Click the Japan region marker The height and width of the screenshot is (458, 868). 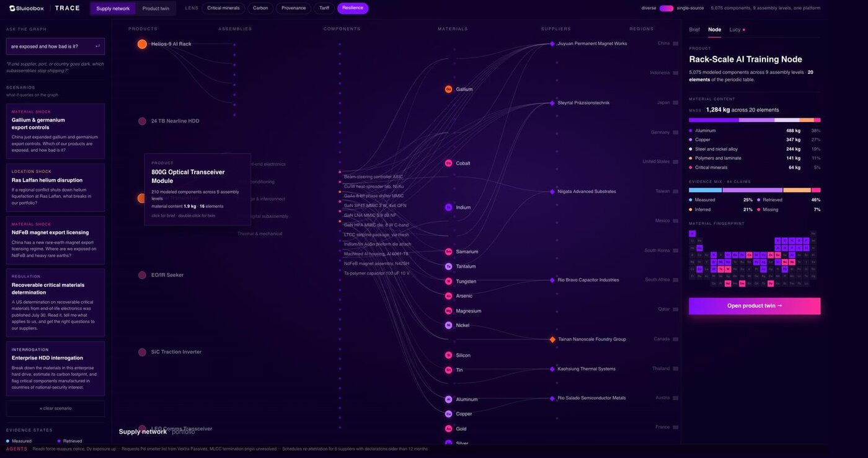tap(675, 103)
